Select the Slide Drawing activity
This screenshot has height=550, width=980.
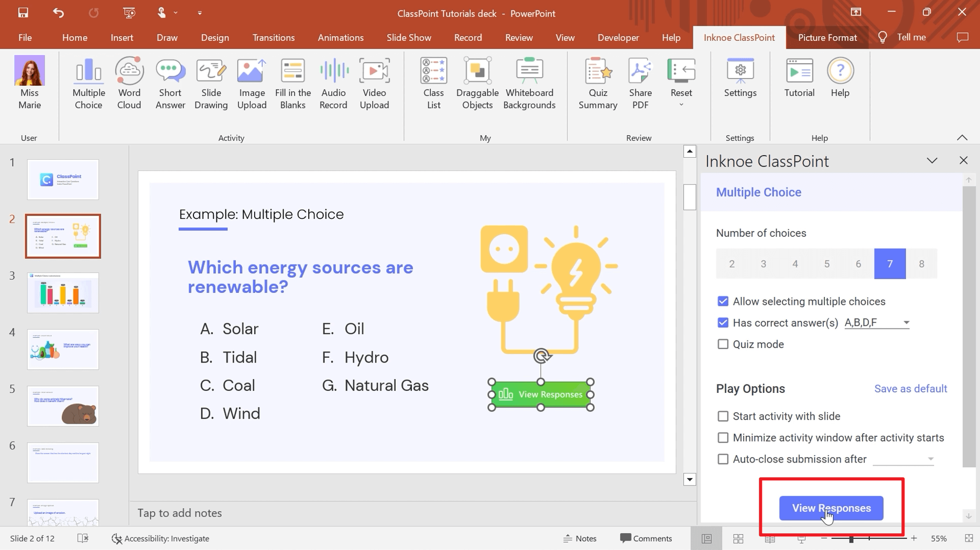211,84
